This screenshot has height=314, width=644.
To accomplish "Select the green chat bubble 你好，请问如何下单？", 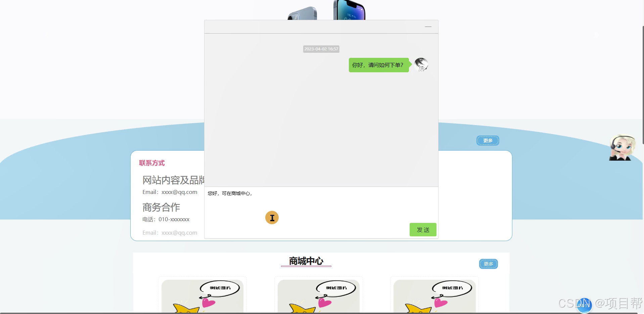I will 379,65.
